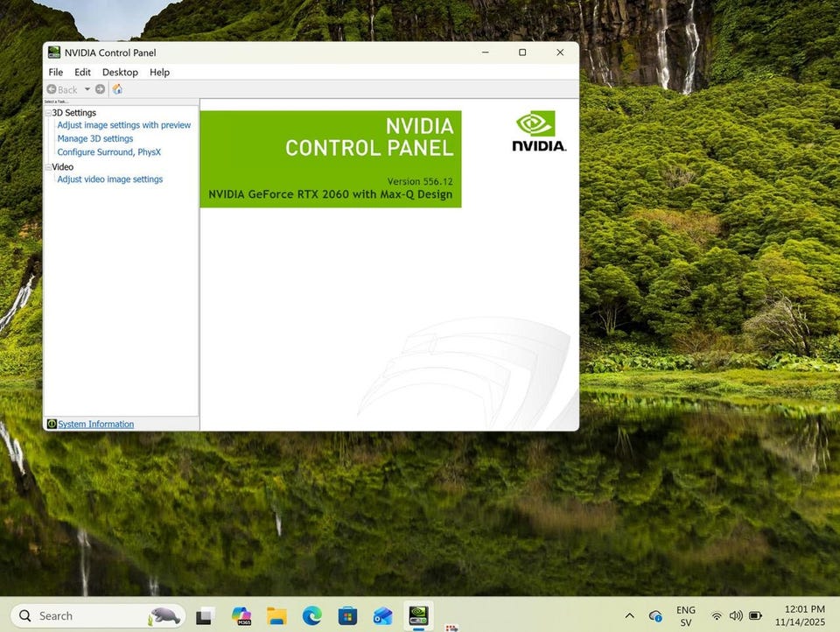Show hidden icons in system tray
The height and width of the screenshot is (632, 840).
[630, 616]
